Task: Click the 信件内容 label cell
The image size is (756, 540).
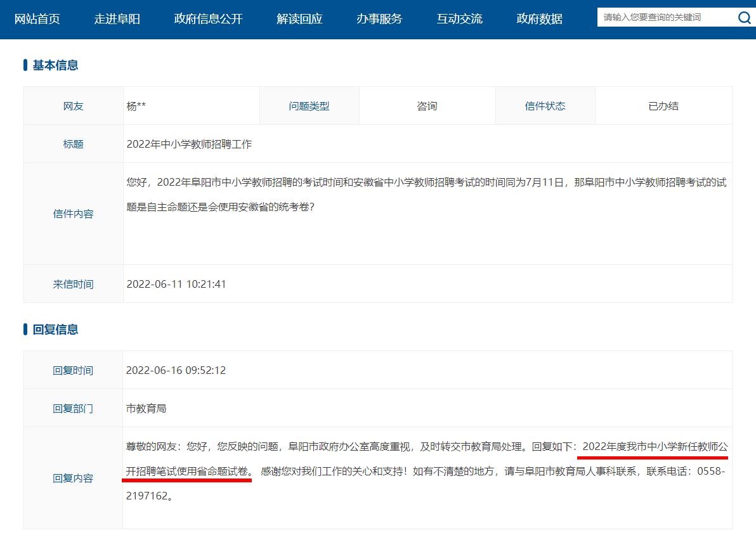Action: pos(74,214)
